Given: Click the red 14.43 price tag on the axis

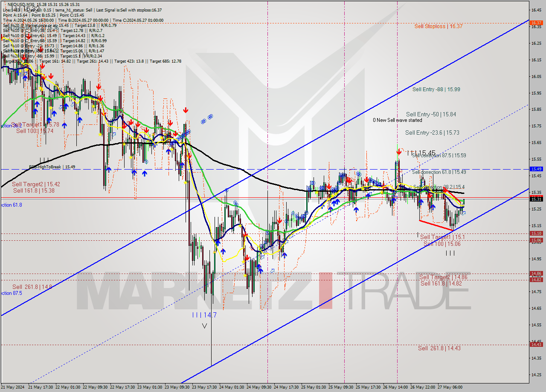Looking at the screenshot, I should 536,345.
